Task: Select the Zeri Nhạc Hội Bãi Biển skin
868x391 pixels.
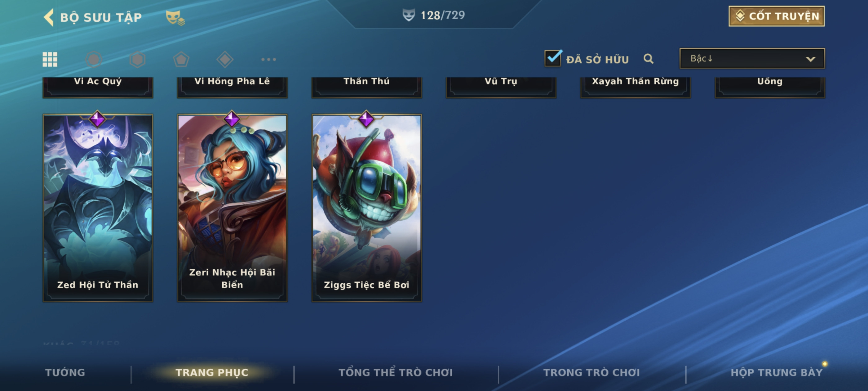Action: coord(232,208)
